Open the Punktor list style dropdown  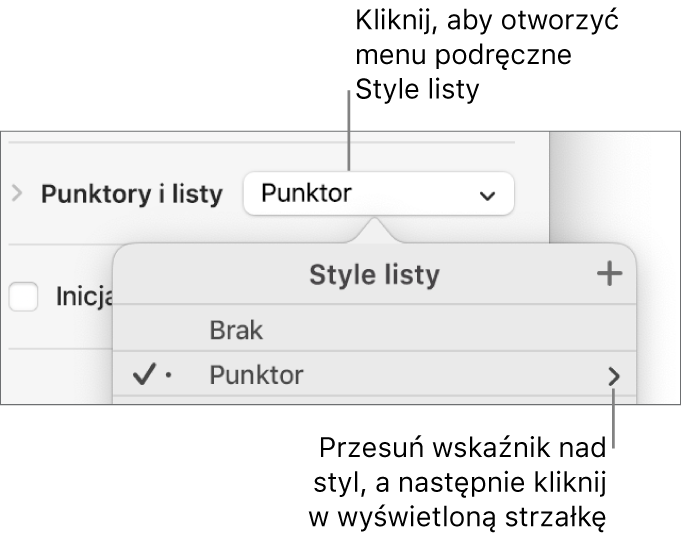point(379,193)
